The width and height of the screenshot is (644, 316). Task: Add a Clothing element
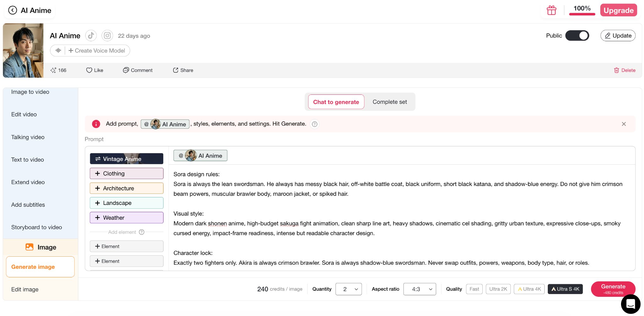coord(126,173)
